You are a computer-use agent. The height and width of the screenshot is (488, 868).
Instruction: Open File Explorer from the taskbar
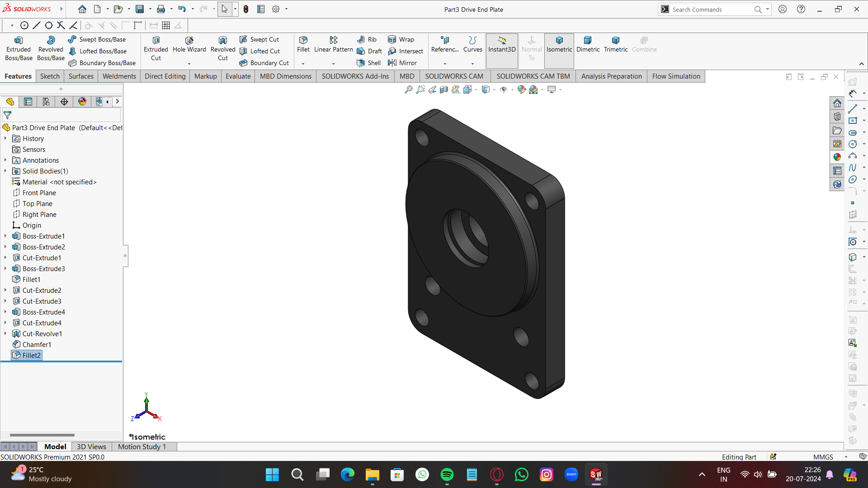pos(372,474)
